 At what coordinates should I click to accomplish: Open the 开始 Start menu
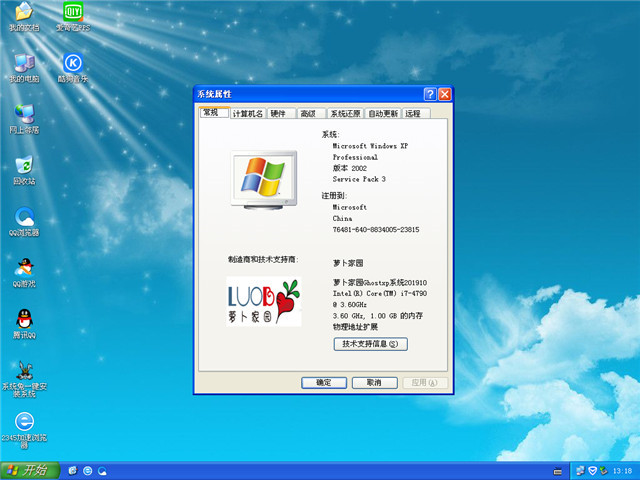click(x=30, y=471)
